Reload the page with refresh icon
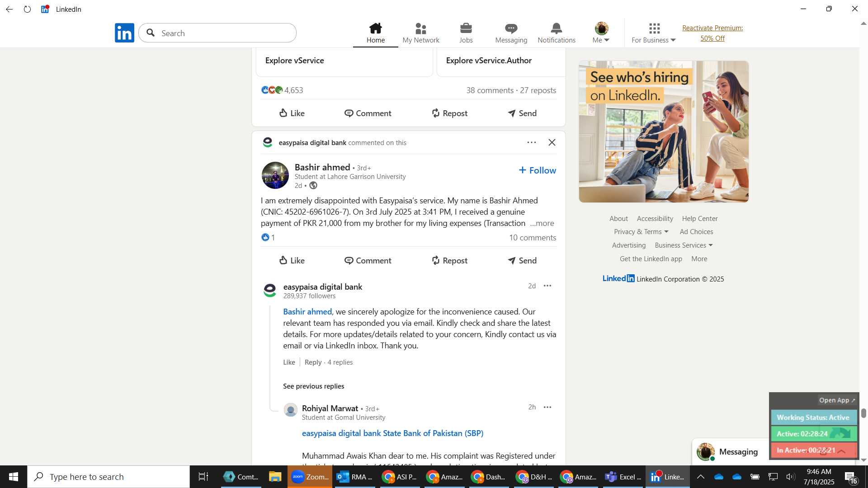This screenshot has width=868, height=488. coord(28,9)
